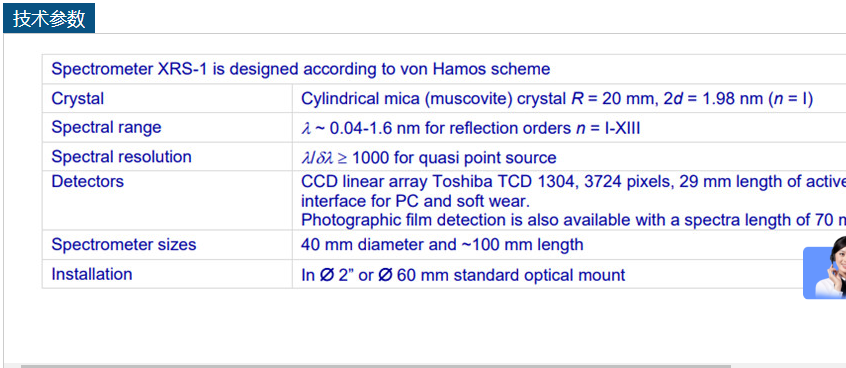846x368 pixels.
Task: Click the Spectral resolution row label
Action: [121, 157]
